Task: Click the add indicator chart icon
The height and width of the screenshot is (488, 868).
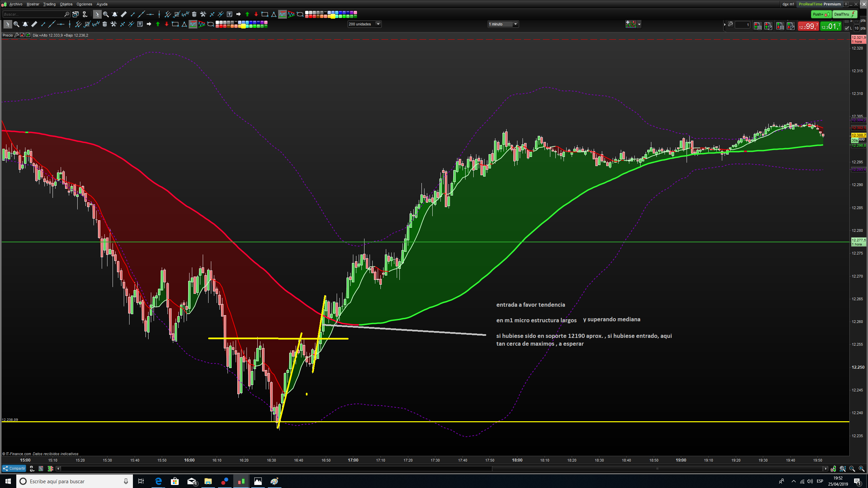Action: pos(631,24)
